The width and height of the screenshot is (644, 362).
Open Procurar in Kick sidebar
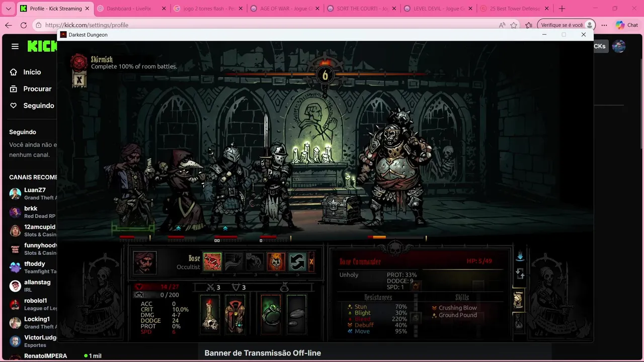coord(31,88)
